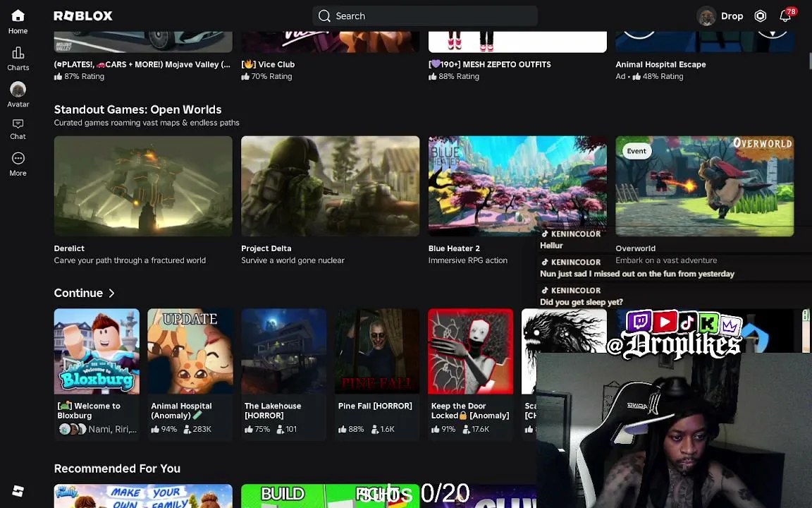Click the Roblox Studio icon at sidebar bottom
This screenshot has height=508, width=812.
tap(18, 490)
